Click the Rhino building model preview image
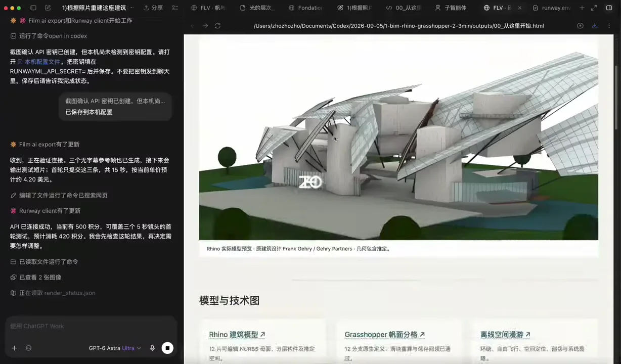Screen dimensions: 621x364 click(x=398, y=138)
